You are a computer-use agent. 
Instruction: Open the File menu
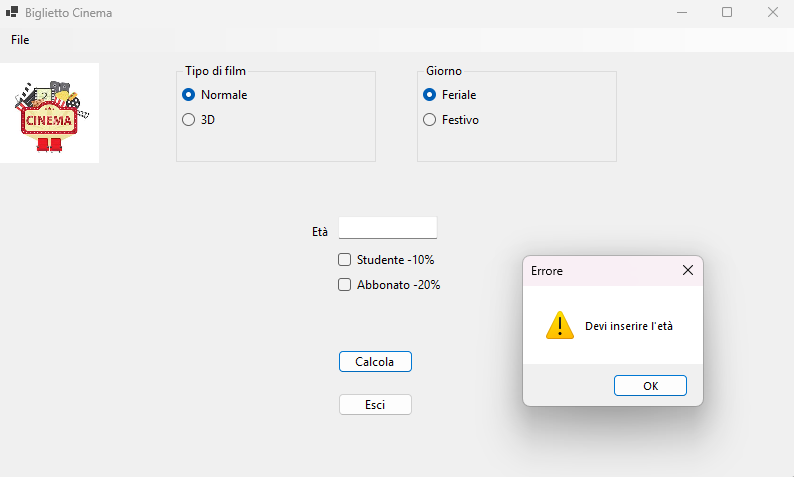(20, 40)
